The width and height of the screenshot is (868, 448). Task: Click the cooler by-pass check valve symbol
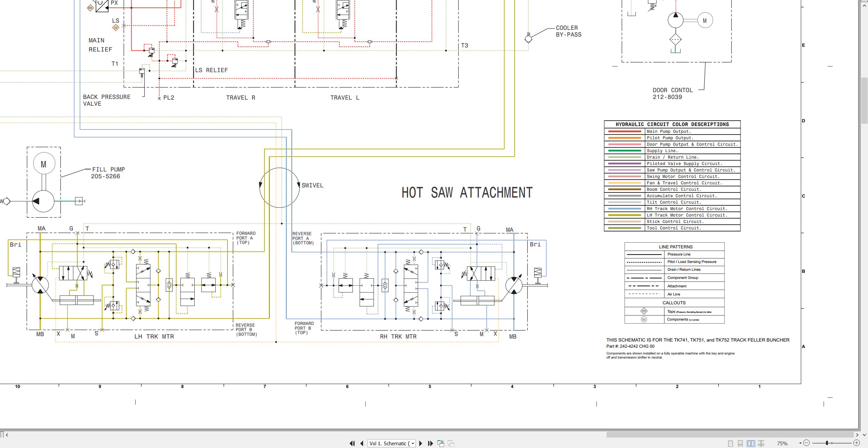click(528, 38)
